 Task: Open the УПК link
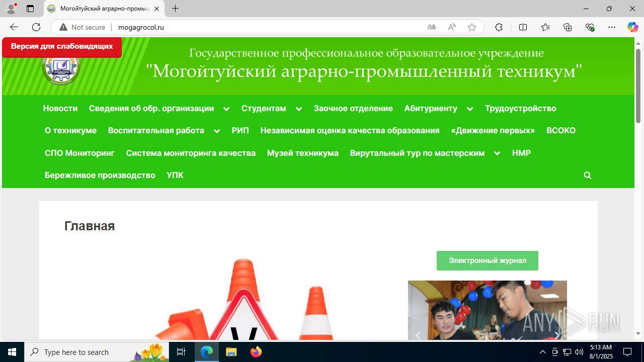[x=175, y=175]
